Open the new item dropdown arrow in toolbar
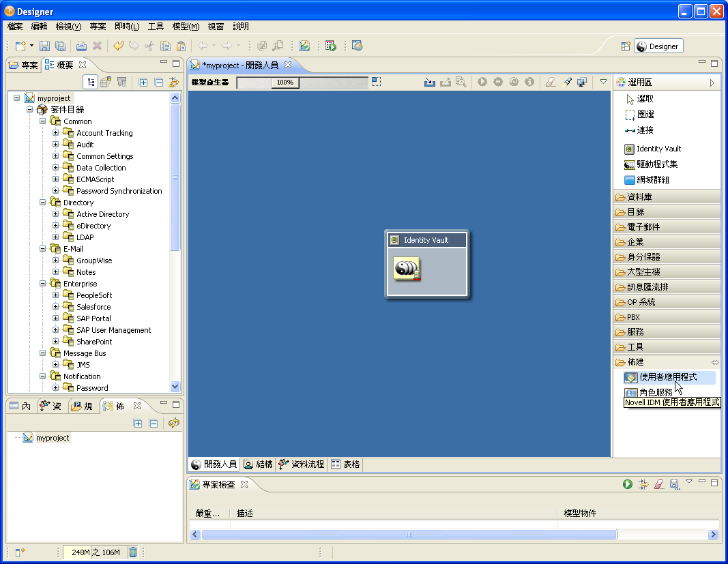This screenshot has width=728, height=564. point(31,46)
